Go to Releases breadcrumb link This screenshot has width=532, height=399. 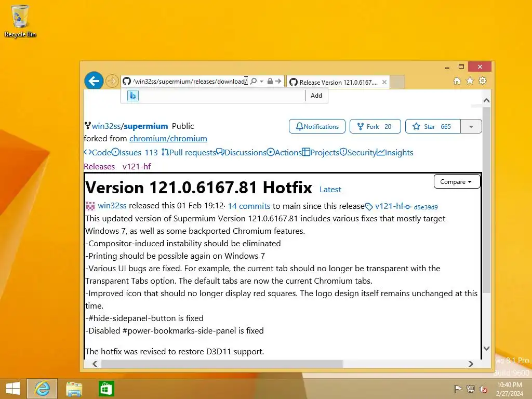click(x=99, y=167)
